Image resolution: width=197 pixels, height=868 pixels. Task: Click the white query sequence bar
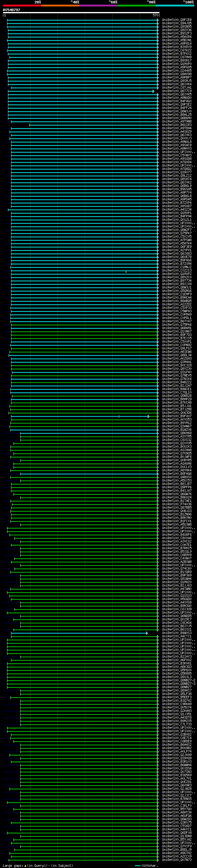click(81, 13)
